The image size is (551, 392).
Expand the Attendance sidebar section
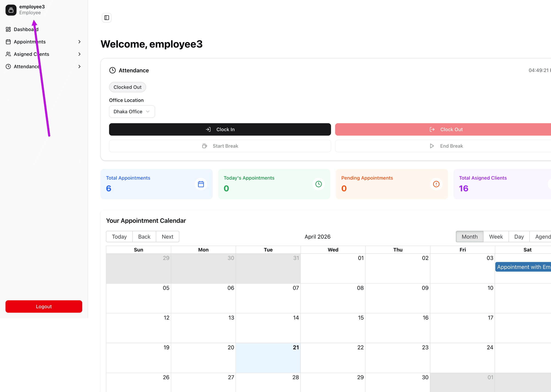point(79,66)
